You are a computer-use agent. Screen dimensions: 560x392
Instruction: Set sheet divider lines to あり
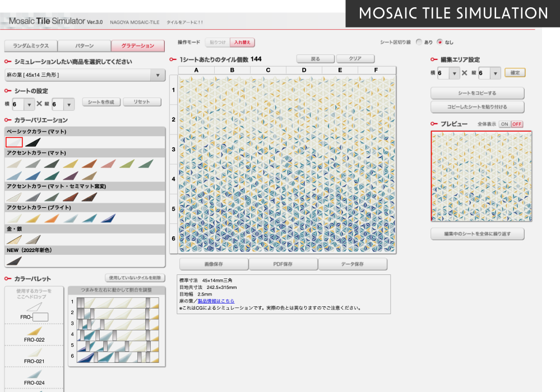pos(419,42)
